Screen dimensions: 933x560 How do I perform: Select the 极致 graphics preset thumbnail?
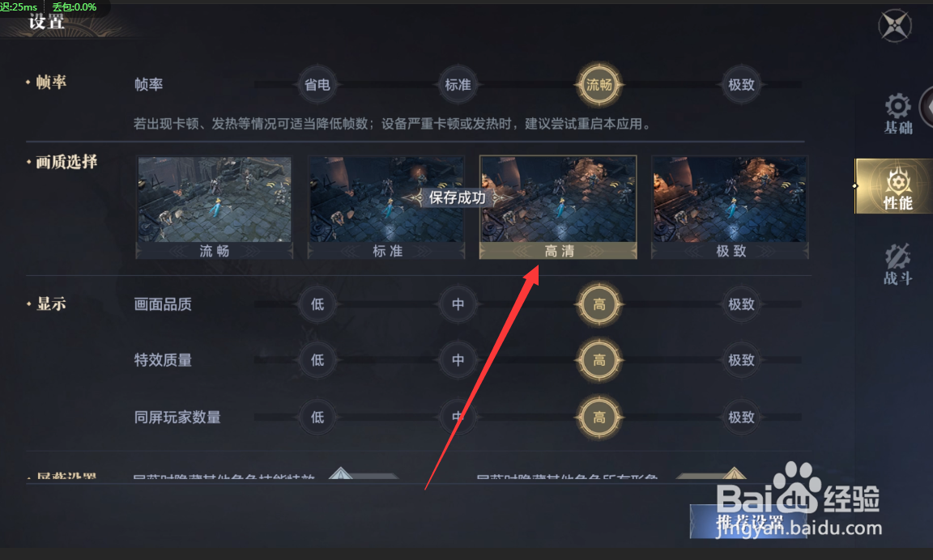(x=730, y=207)
